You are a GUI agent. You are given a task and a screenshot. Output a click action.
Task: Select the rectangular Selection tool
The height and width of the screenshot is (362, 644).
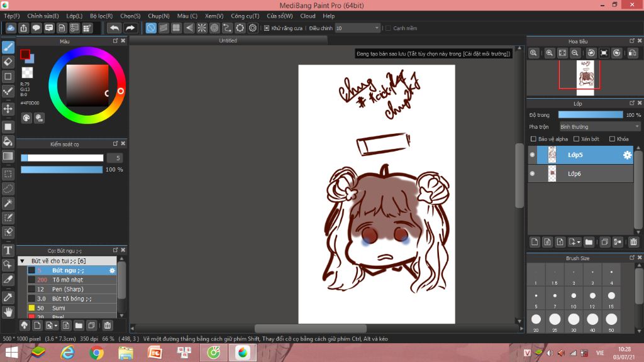pos(8,174)
